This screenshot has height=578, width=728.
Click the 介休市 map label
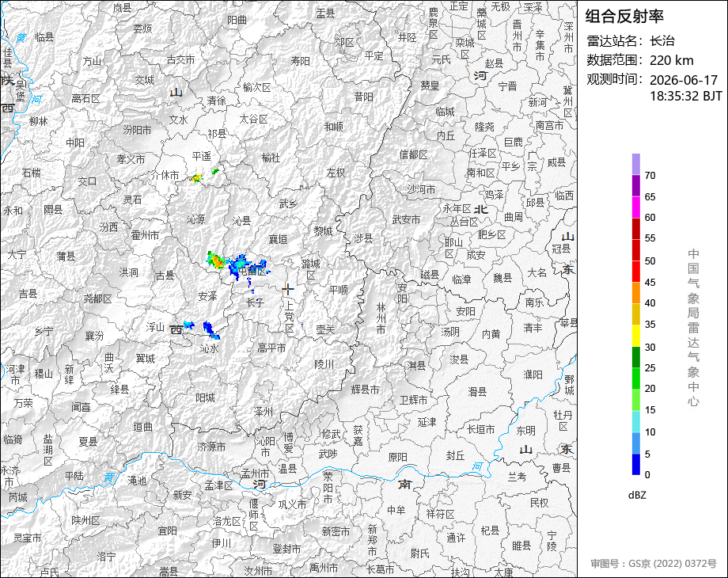pyautogui.click(x=165, y=175)
